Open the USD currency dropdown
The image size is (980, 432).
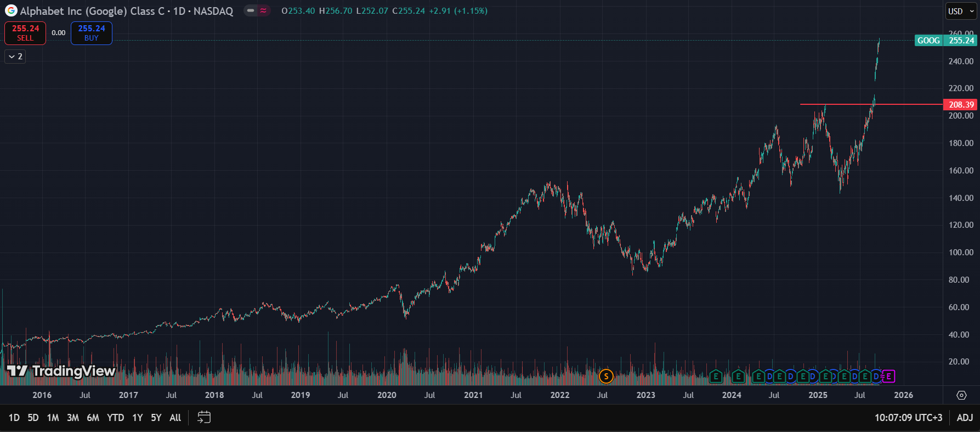961,11
